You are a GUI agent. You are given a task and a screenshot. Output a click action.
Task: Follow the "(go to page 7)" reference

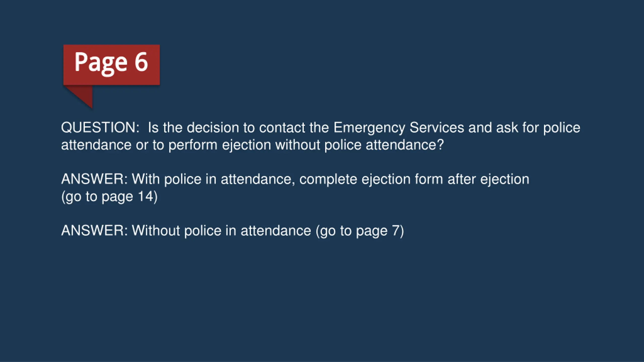coord(360,231)
